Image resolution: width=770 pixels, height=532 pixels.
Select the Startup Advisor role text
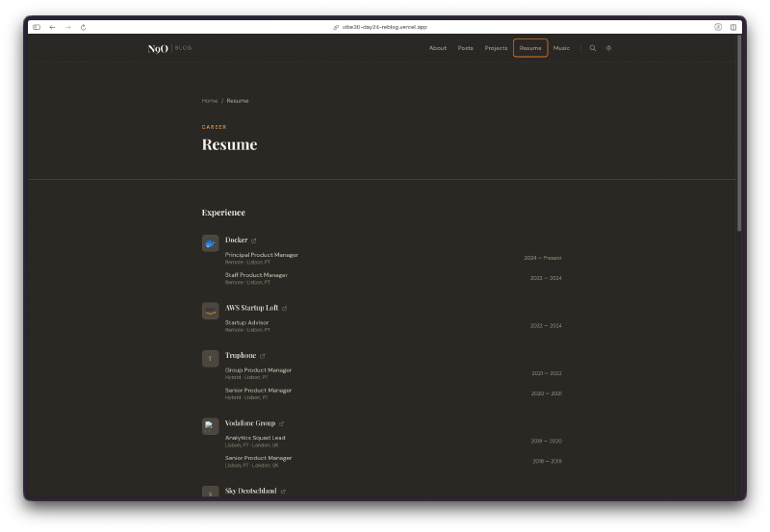(x=246, y=322)
